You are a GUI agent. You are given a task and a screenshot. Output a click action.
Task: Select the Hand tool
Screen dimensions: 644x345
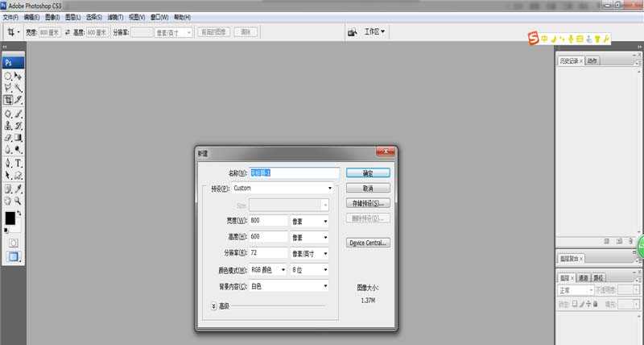tap(8, 200)
